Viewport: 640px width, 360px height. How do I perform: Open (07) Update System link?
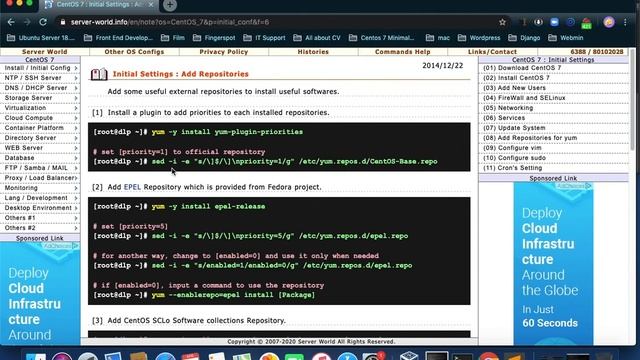(x=514, y=128)
